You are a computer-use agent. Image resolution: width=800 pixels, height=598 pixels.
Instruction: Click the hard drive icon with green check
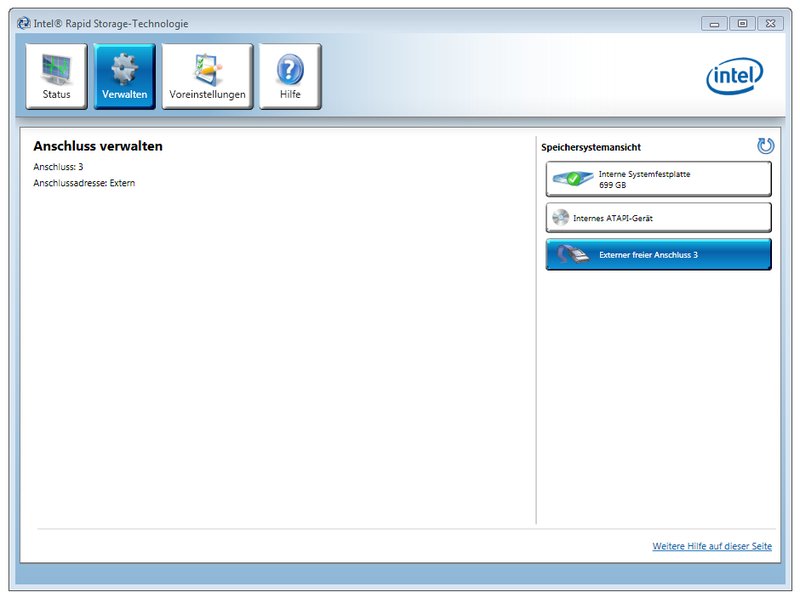pyautogui.click(x=572, y=179)
